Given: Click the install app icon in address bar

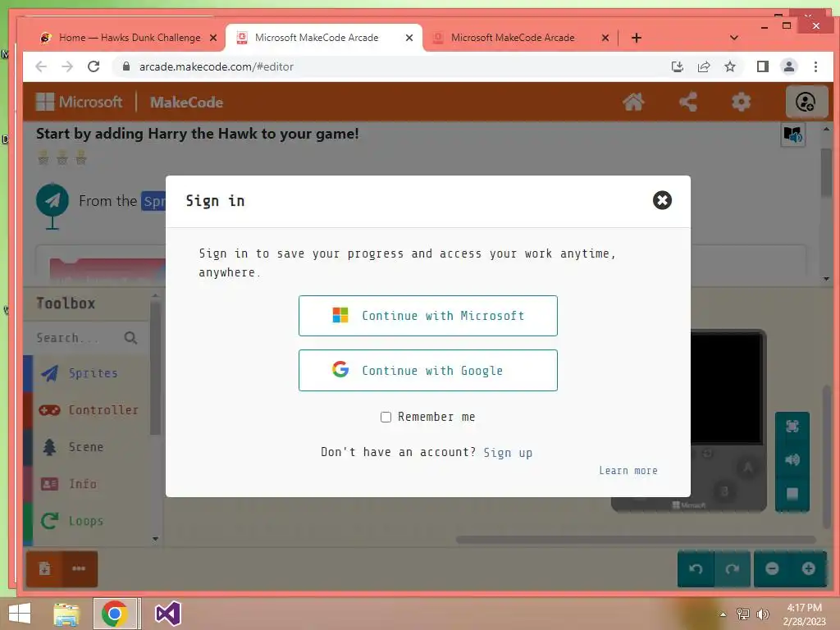Looking at the screenshot, I should 678,66.
